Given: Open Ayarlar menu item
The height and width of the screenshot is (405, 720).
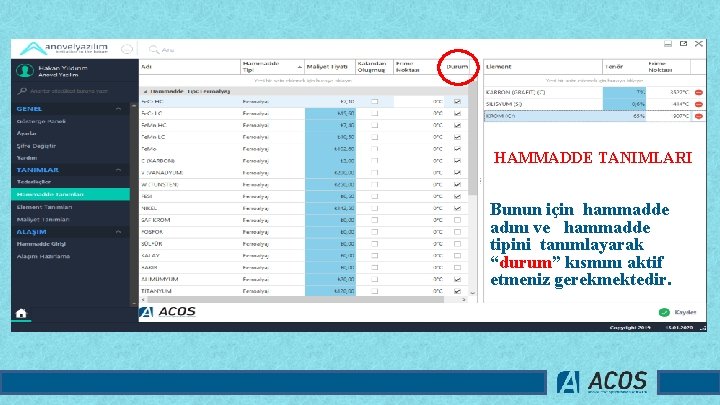Looking at the screenshot, I should (27, 133).
